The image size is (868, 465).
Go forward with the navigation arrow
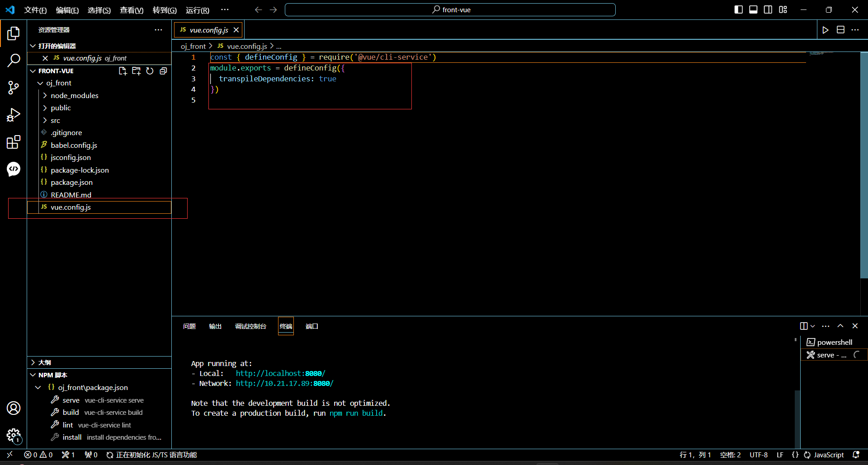click(x=274, y=9)
